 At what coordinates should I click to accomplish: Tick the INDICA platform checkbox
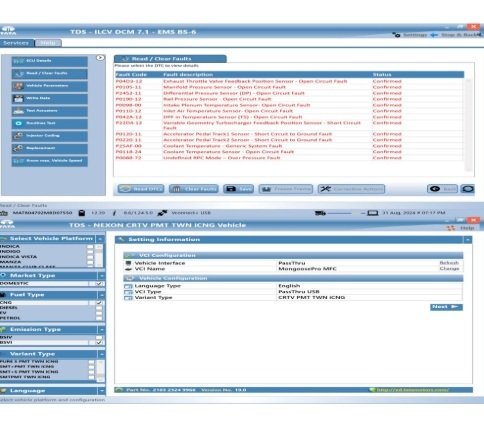pos(90,247)
